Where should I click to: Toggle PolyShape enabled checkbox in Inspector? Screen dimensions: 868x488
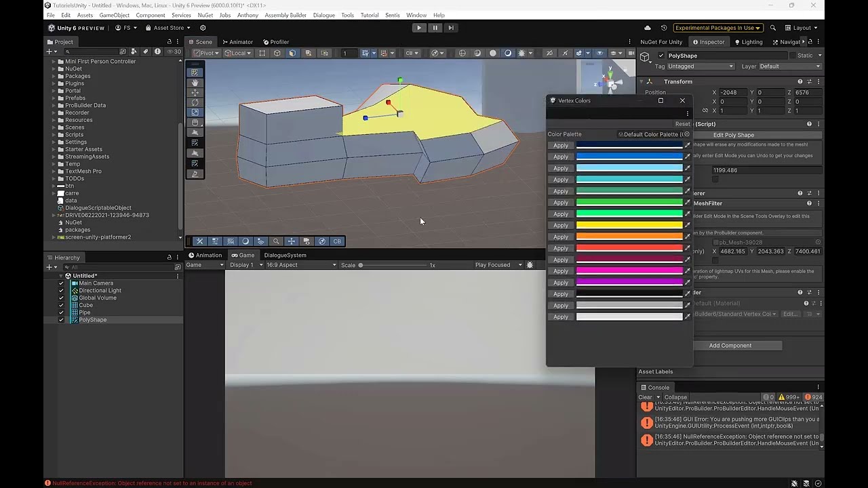click(x=661, y=56)
